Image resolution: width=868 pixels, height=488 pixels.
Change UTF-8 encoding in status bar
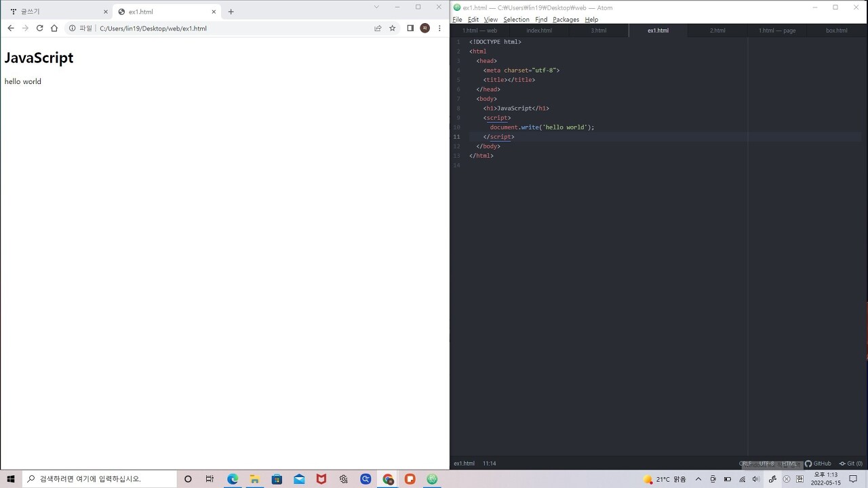pyautogui.click(x=767, y=464)
